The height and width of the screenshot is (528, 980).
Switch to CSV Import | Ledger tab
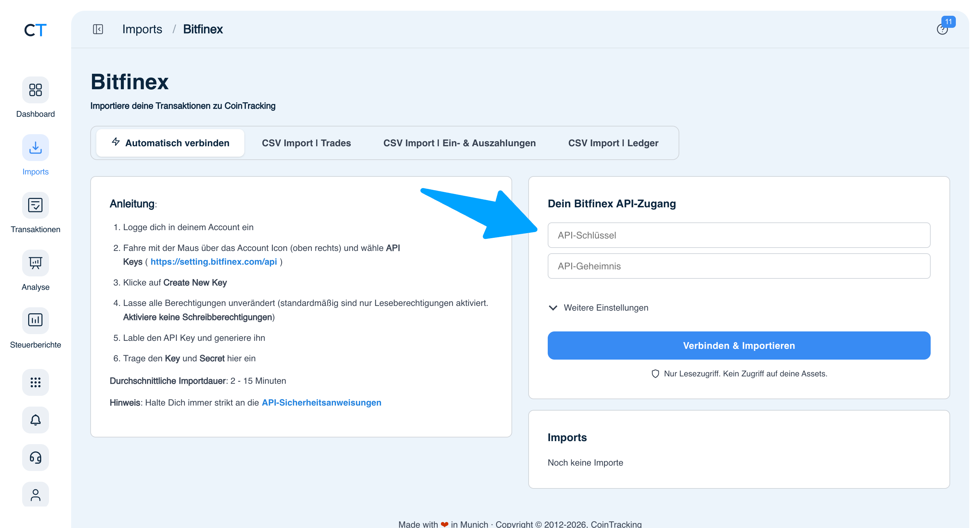[x=613, y=143]
